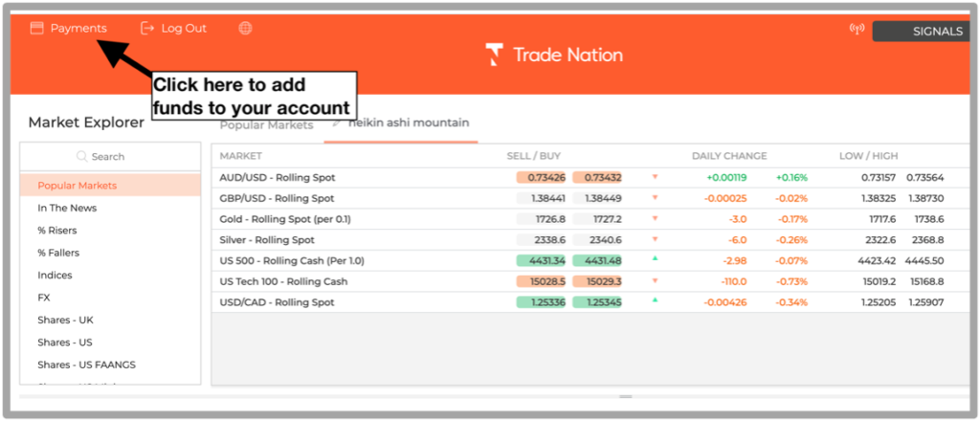Click the Search markets field

point(111,156)
